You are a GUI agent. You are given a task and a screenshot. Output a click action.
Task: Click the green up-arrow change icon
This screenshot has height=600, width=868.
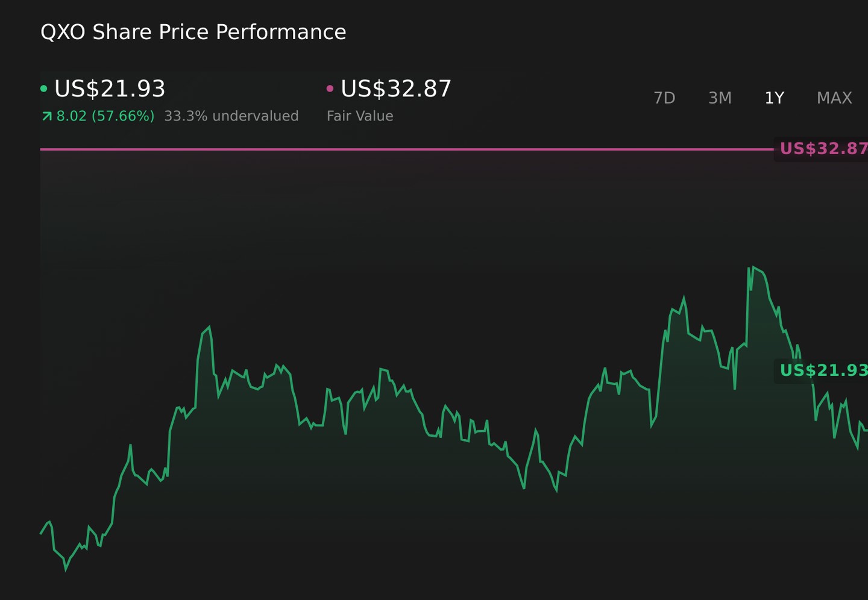pyautogui.click(x=47, y=116)
